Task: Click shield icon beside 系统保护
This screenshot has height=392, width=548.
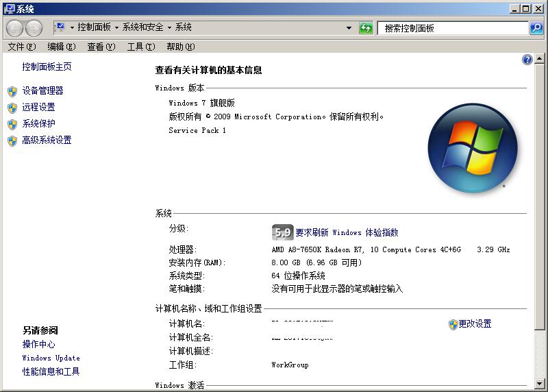Action: (x=12, y=125)
